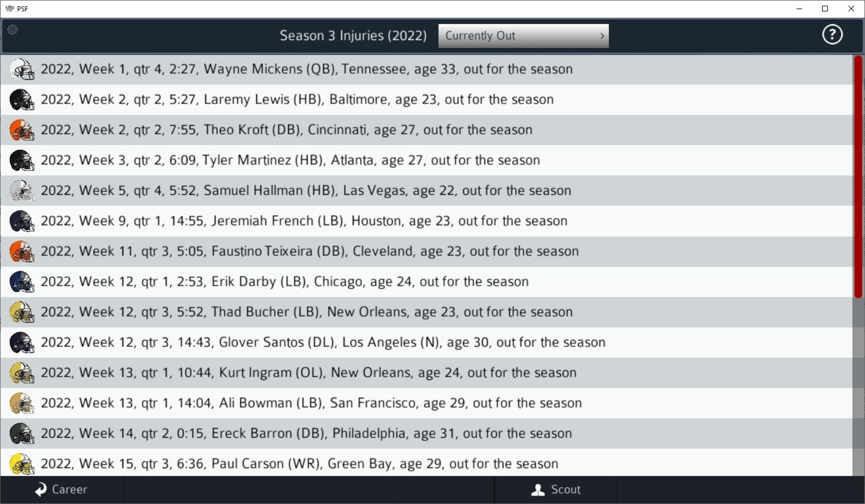The image size is (865, 504).
Task: Click Tennessee helmet icon beside Wayne Mickens
Action: [21, 70]
